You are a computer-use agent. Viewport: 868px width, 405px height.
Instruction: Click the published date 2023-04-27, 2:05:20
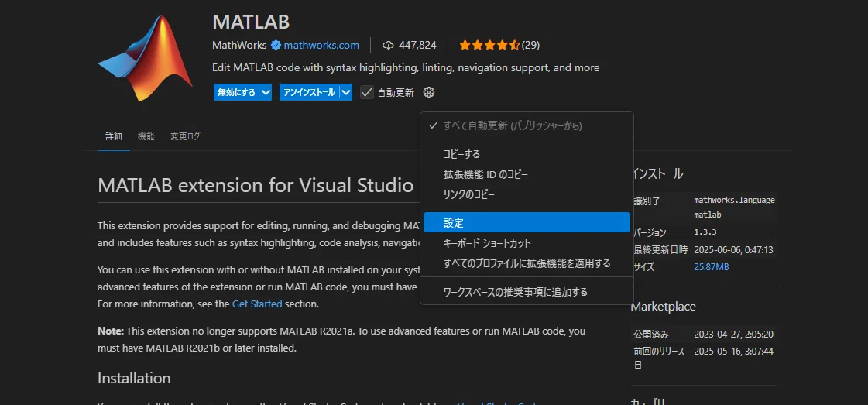point(733,335)
